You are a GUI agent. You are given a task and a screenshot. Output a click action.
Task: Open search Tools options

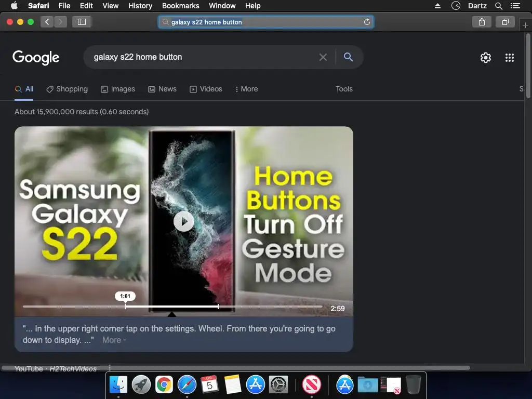344,89
